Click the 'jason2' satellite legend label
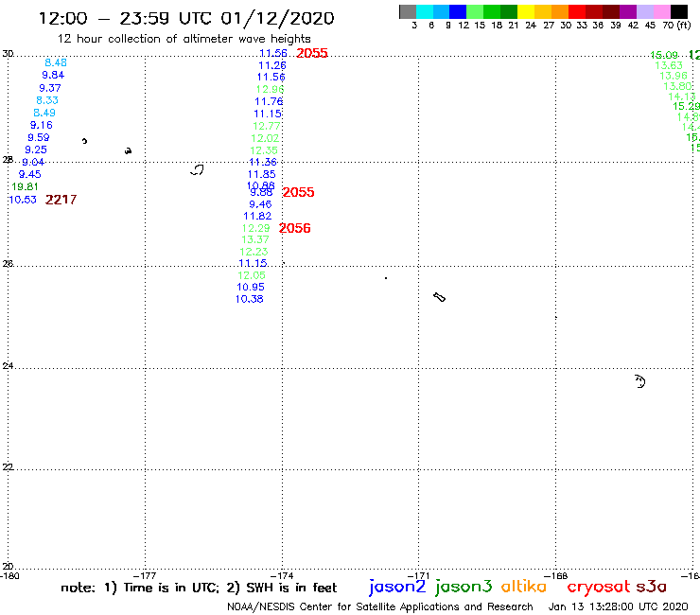Viewport: 700px width, 615px height. click(x=397, y=587)
